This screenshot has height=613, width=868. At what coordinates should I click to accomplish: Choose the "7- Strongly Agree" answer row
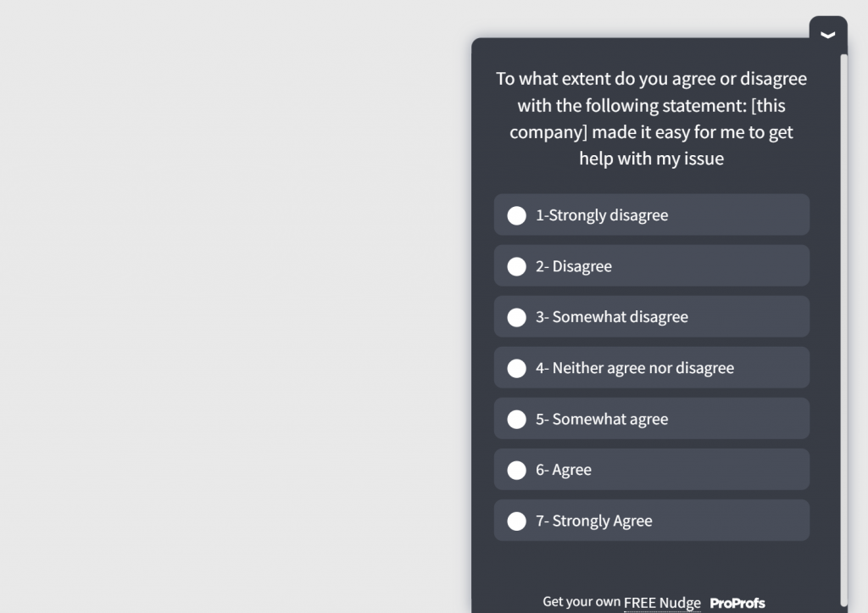pyautogui.click(x=651, y=521)
